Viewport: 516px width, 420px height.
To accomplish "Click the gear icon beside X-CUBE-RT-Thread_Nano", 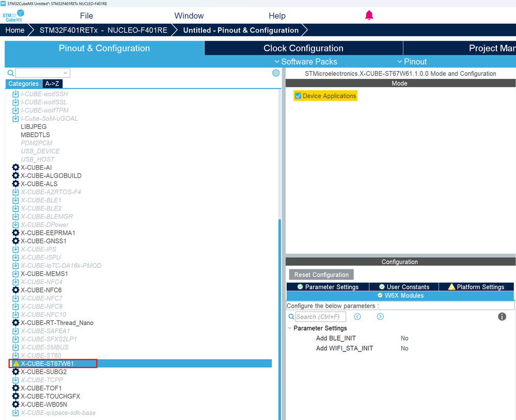I will pos(15,322).
